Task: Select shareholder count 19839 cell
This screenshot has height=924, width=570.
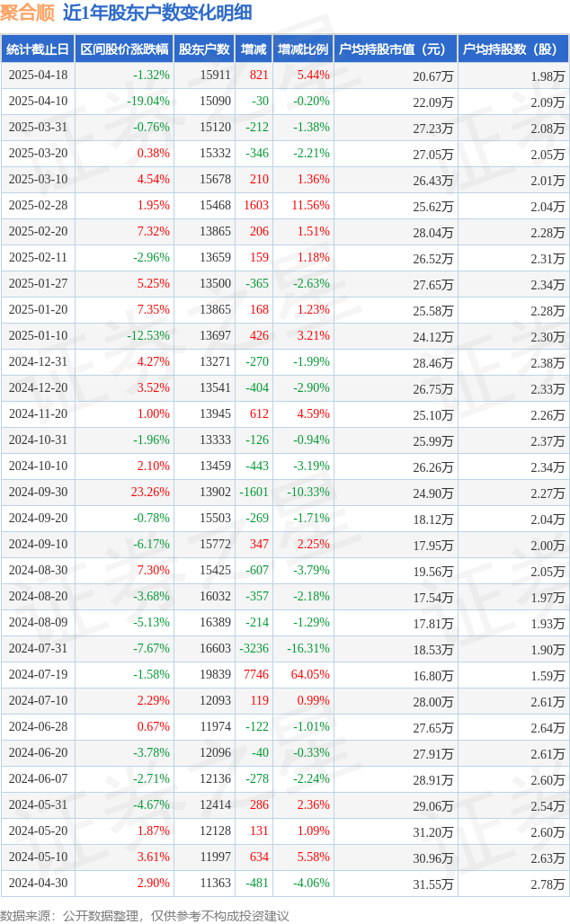Action: pos(215,675)
